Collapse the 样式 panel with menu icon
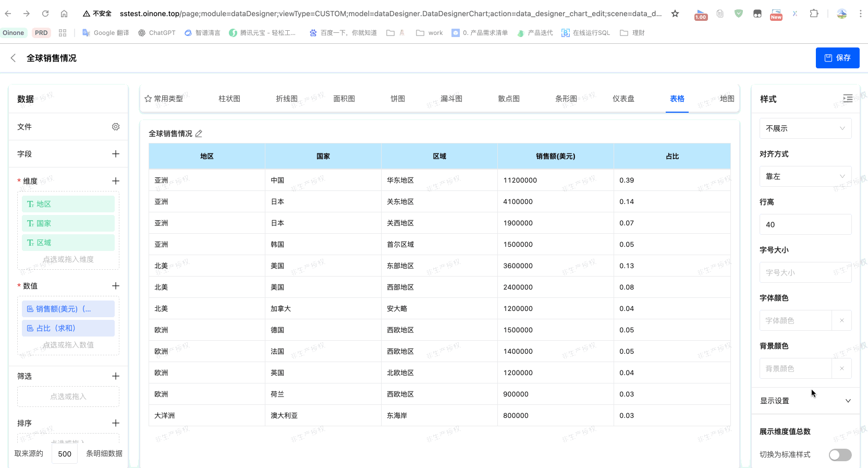Viewport: 868px width, 468px height. coord(848,99)
